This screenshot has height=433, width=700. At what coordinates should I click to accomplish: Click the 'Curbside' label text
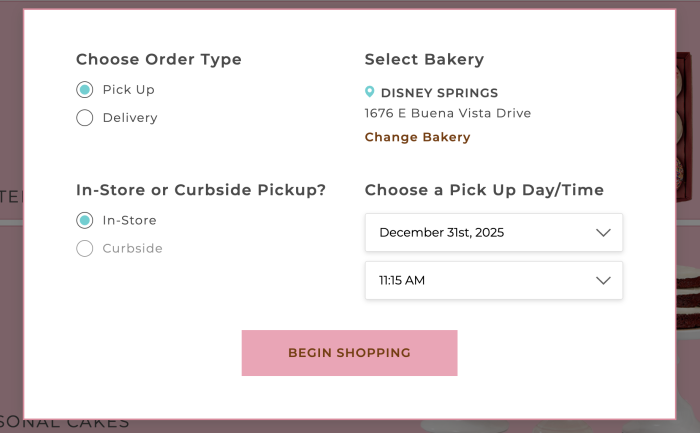point(132,249)
